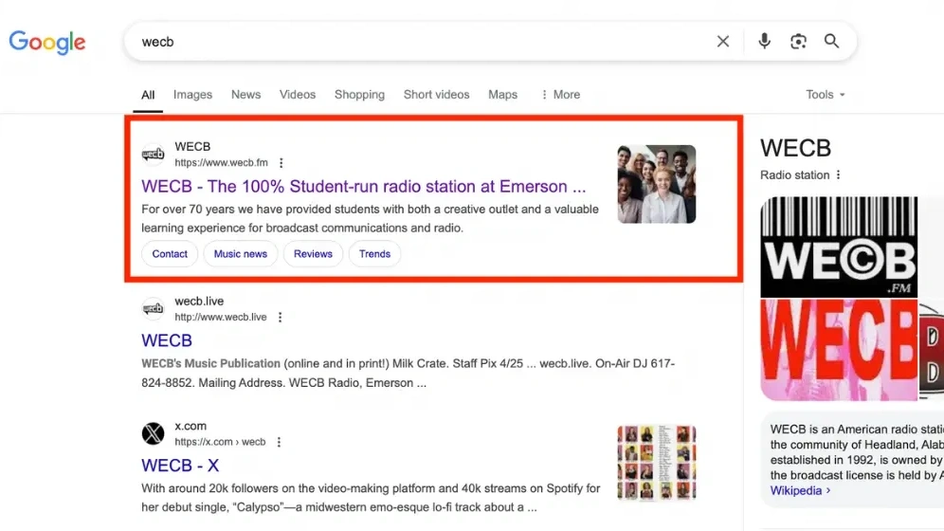Screen dimensions: 944x531
Task: Click the x.com site name text
Action: click(x=190, y=426)
